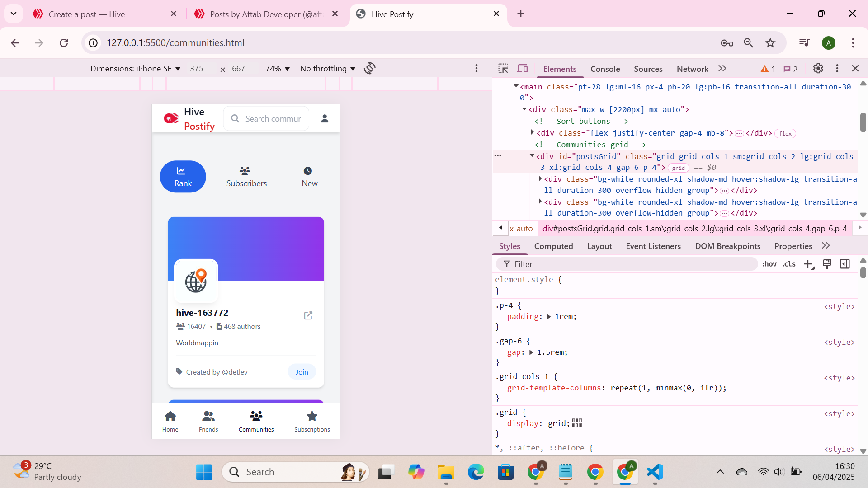
Task: Toggle computed styles sidebar icon
Action: [x=845, y=264]
